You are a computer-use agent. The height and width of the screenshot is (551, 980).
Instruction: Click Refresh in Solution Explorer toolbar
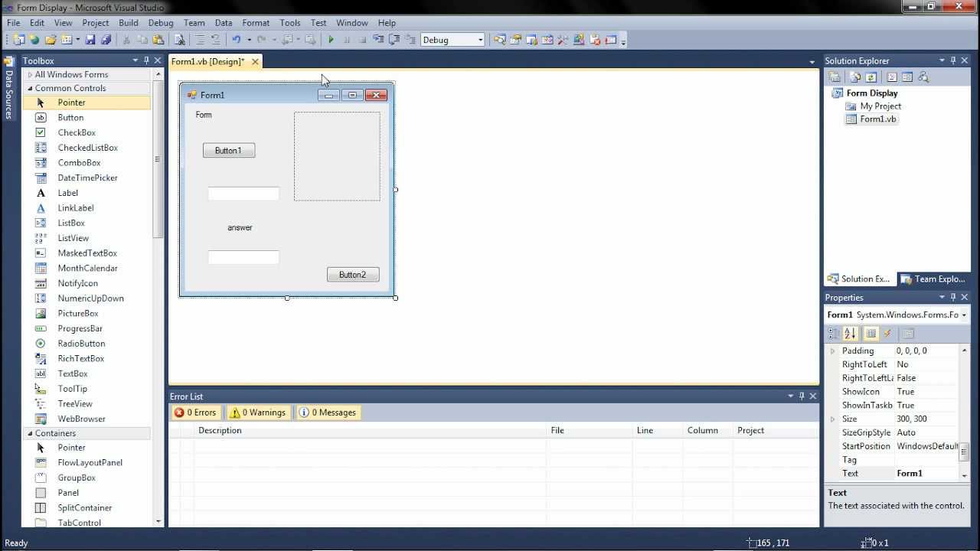click(x=871, y=77)
